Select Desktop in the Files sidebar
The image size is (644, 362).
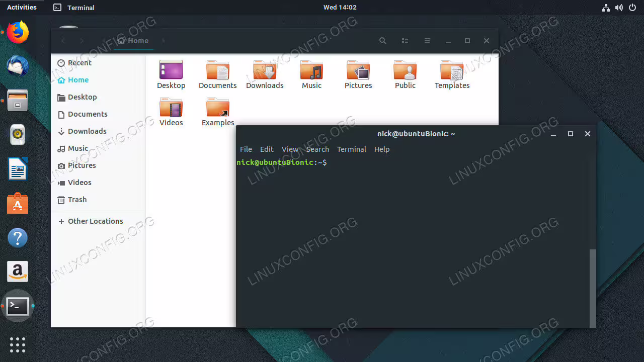click(98, 97)
